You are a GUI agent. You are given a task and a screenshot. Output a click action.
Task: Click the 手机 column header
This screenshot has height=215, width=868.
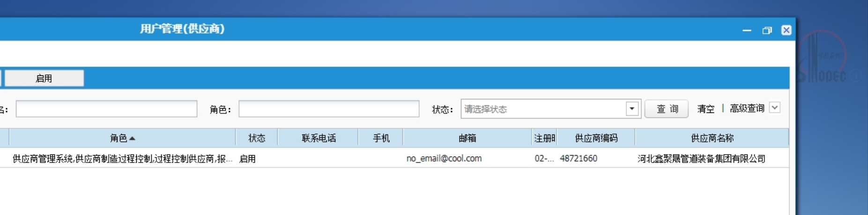(381, 138)
